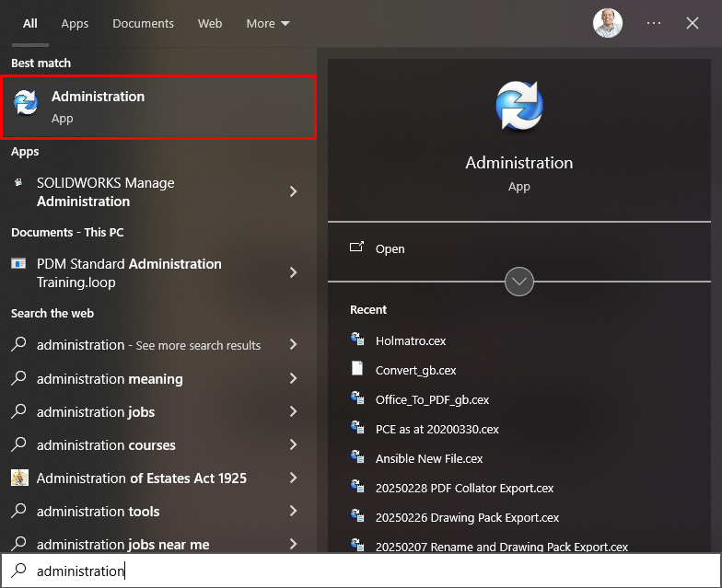
Task: Expand chevron beside 'administration meaning'
Action: (x=293, y=379)
